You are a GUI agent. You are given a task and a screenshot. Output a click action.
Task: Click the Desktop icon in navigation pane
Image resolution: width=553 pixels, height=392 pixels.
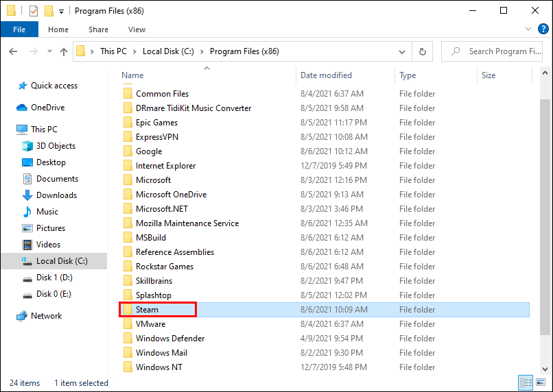(x=27, y=162)
